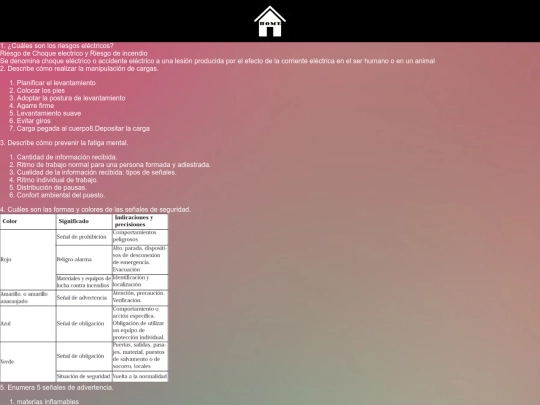Click 'Describe cómo realizar la manipulación de cargas'
The width and height of the screenshot is (540, 405).
83,69
